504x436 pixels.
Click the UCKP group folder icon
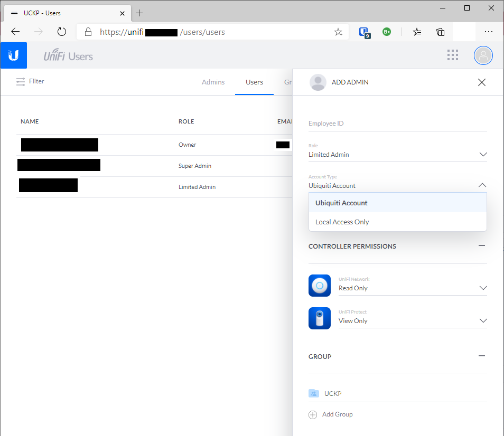314,393
